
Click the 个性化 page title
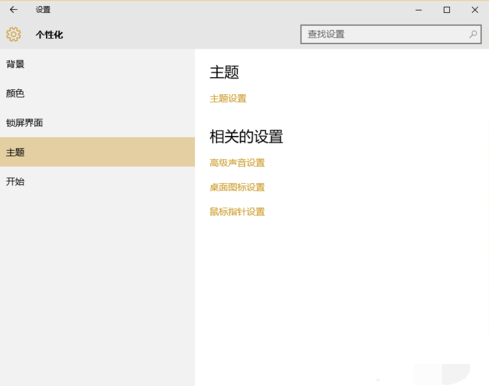click(49, 35)
